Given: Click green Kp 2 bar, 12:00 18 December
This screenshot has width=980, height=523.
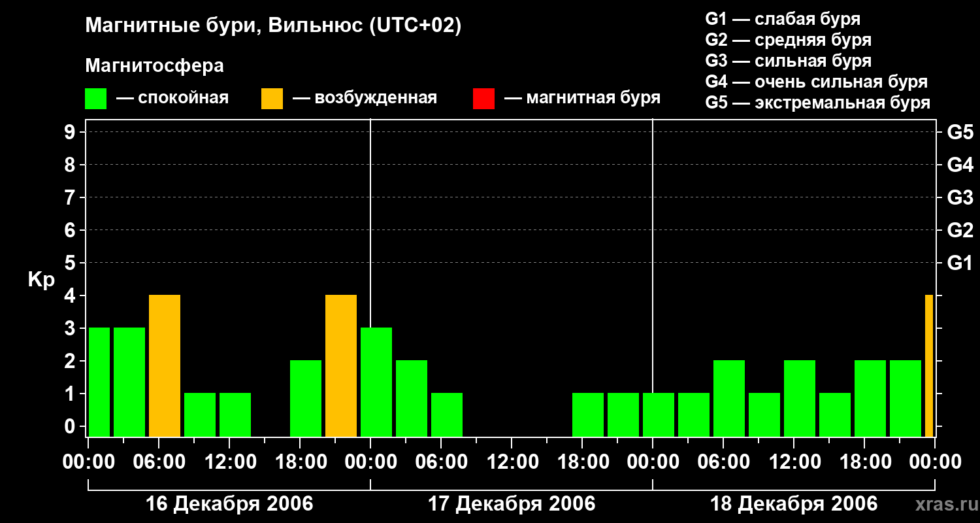Looking at the screenshot, I should coord(800,399).
